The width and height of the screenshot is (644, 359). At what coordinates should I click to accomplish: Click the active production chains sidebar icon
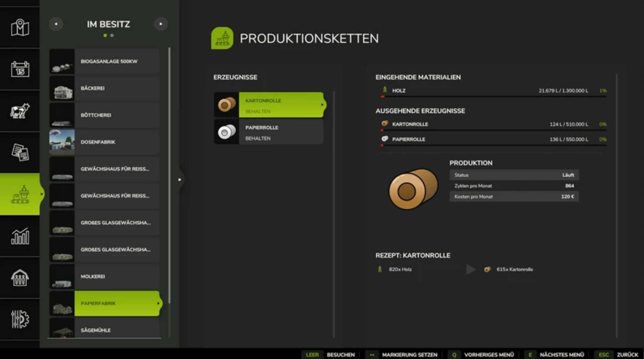pos(20,194)
